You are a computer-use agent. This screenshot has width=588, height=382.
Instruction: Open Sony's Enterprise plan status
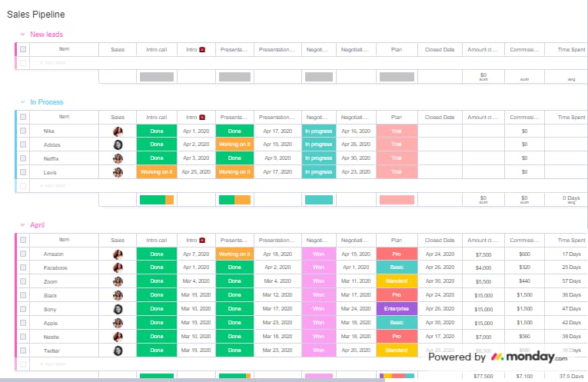pos(397,309)
